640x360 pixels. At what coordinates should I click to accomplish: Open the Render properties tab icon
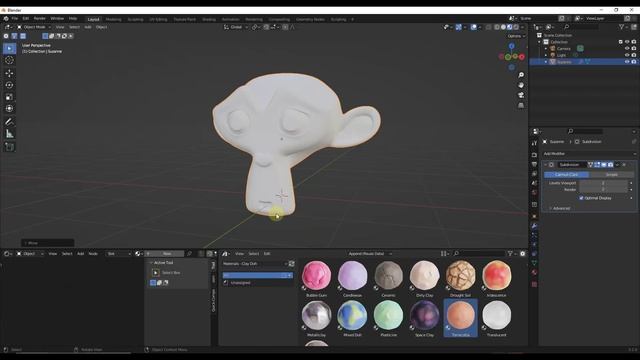[x=534, y=155]
